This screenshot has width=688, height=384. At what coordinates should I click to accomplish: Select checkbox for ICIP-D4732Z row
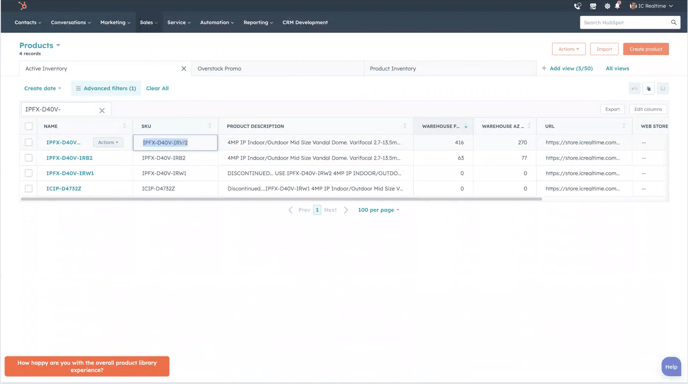(29, 189)
